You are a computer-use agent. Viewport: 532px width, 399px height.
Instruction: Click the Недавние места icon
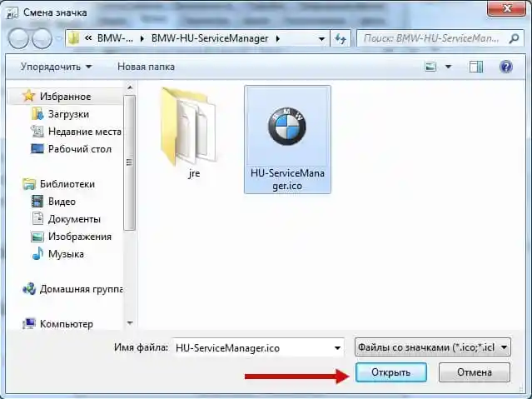click(x=37, y=131)
